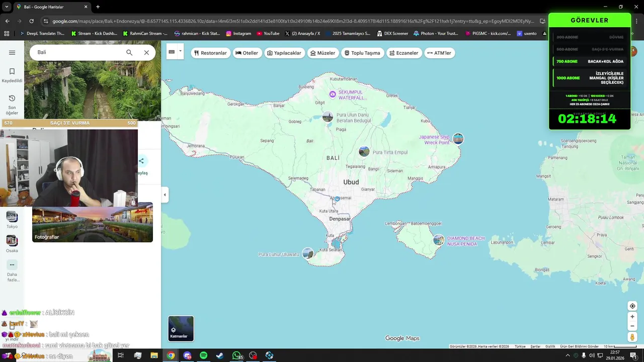Viewport: 644px width, 362px height.
Task: Click Ürün Geri Bildirimi Gönder link
Action: [x=580, y=346]
